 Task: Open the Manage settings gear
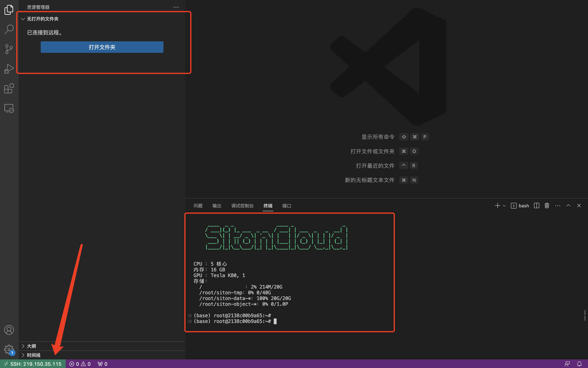coord(9,349)
